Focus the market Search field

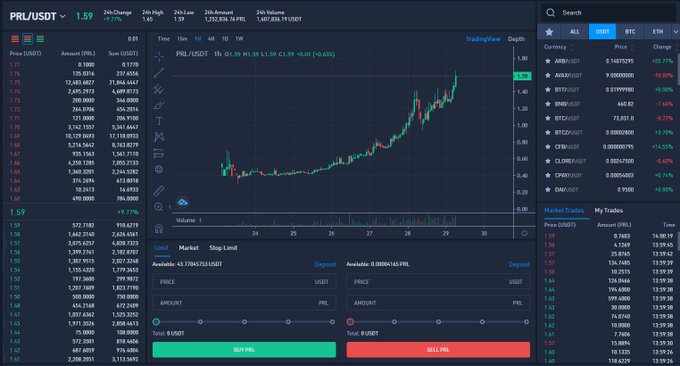608,13
